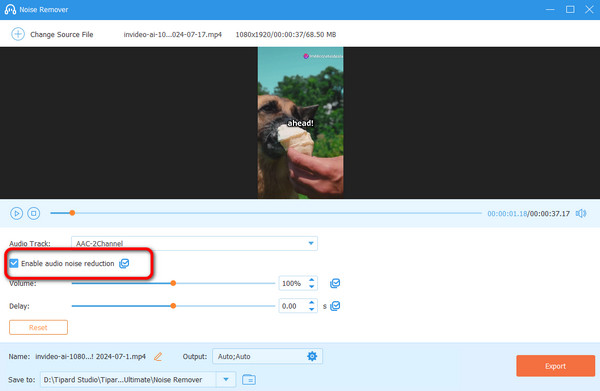Stop the video playback
600x391 pixels.
point(34,213)
